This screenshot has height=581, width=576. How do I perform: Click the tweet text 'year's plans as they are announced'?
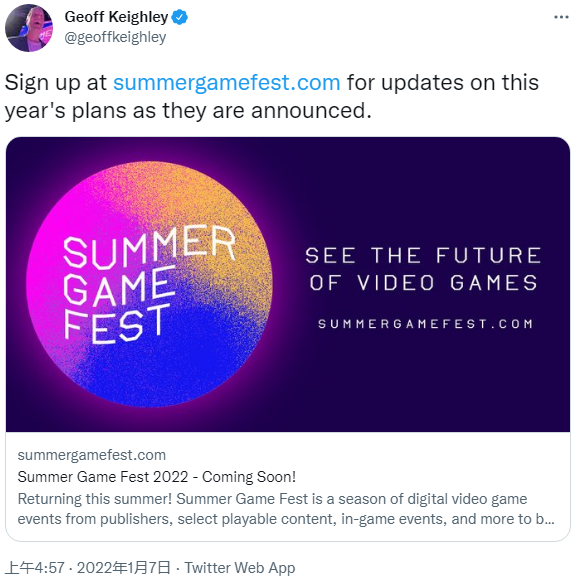tap(188, 110)
